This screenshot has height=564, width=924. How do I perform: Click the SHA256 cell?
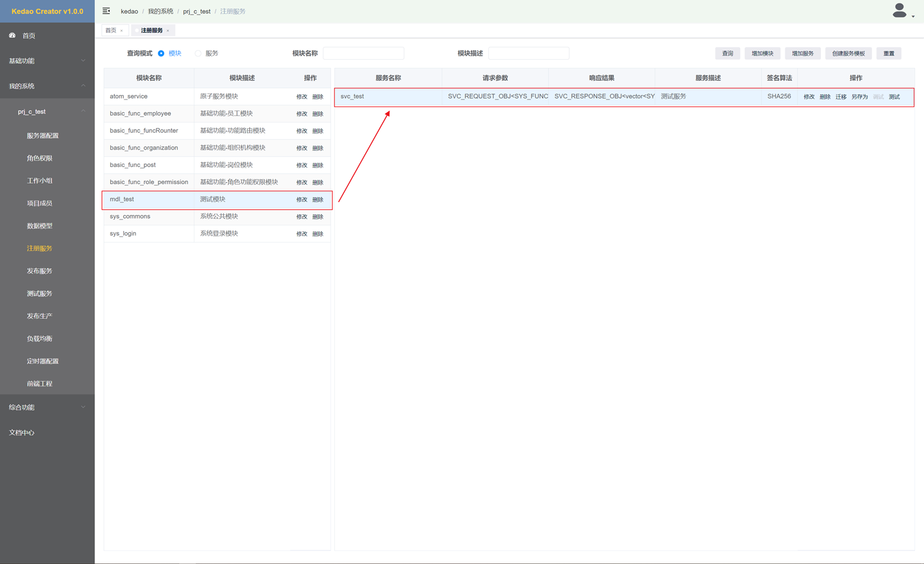pyautogui.click(x=779, y=96)
